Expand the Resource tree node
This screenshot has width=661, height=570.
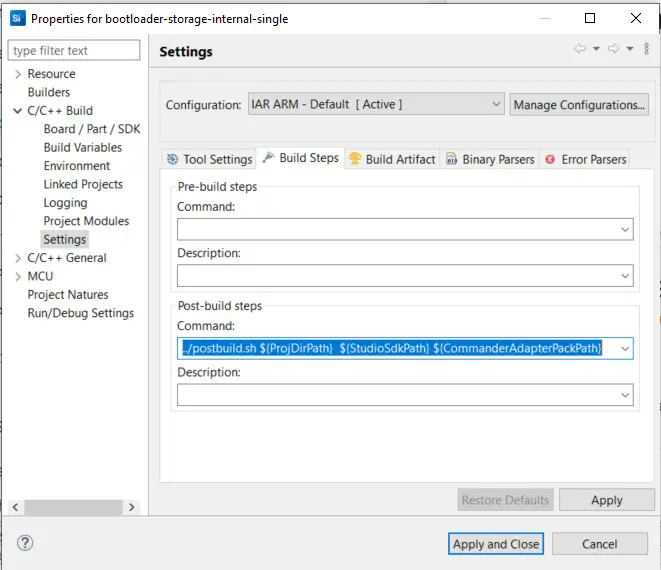[18, 74]
